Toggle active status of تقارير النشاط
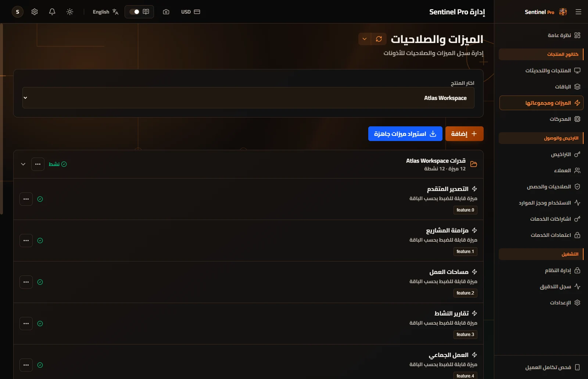Screen dimensions: 588x379 coord(40,324)
